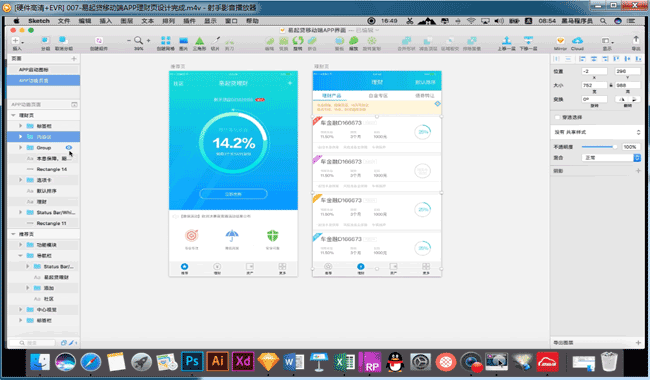This screenshot has width=650, height=380.
Task: Open the View (显示) toolbar dropdown
Action: pyautogui.click(x=607, y=41)
